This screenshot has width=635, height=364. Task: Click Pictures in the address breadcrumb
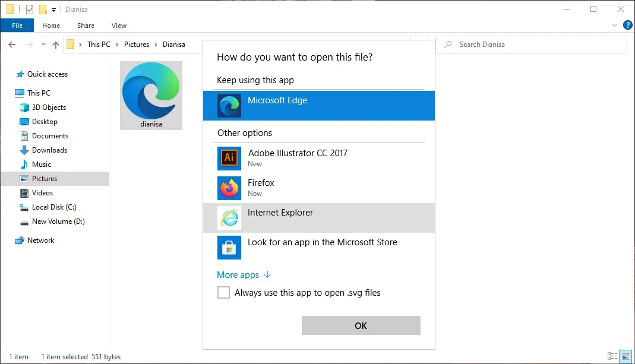[x=137, y=45]
